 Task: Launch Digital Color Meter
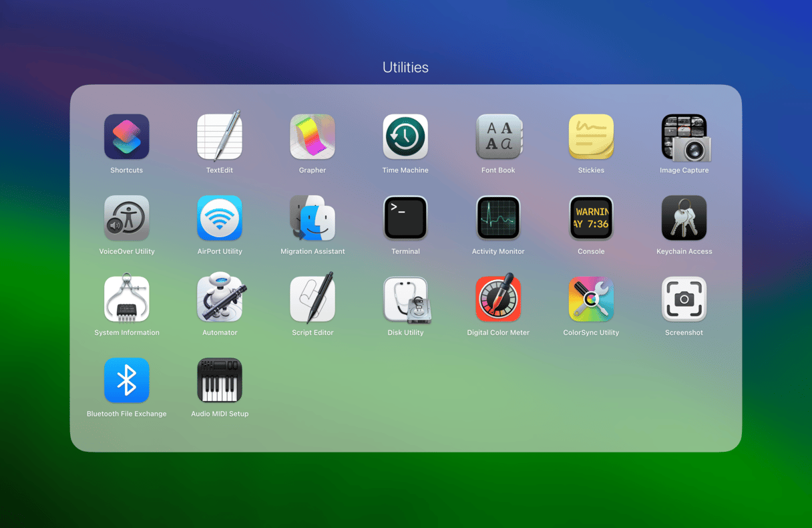tap(498, 299)
